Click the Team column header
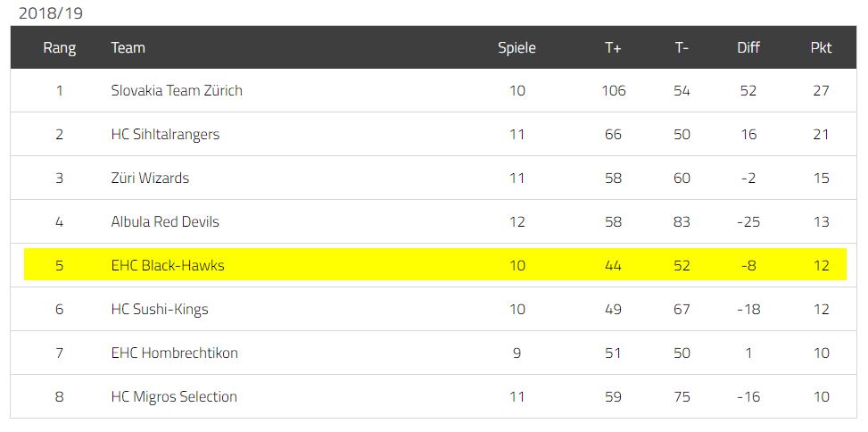This screenshot has height=432, width=868. [x=128, y=48]
